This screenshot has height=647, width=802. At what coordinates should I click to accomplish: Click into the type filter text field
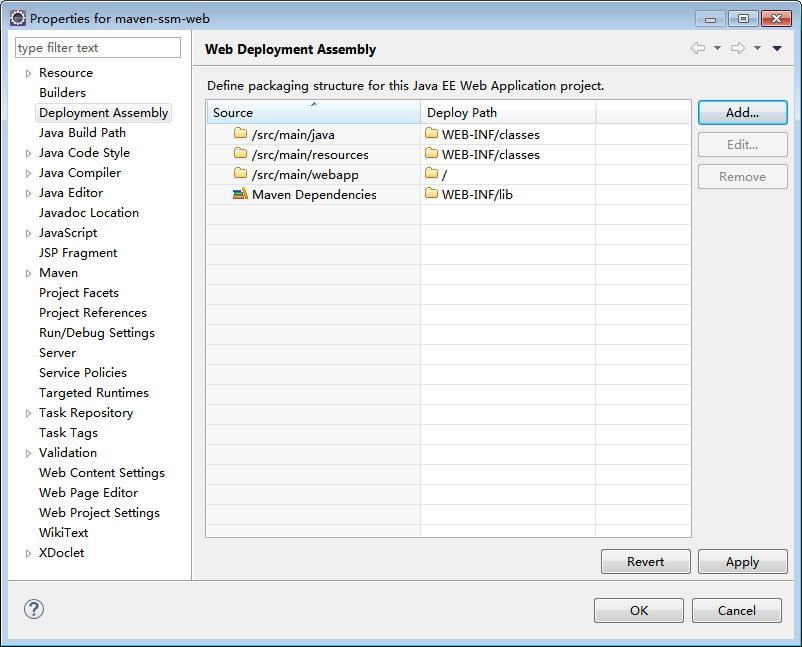coord(98,48)
